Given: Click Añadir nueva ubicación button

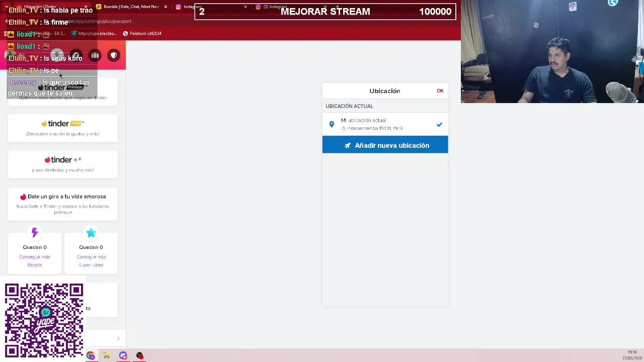Looking at the screenshot, I should point(385,145).
